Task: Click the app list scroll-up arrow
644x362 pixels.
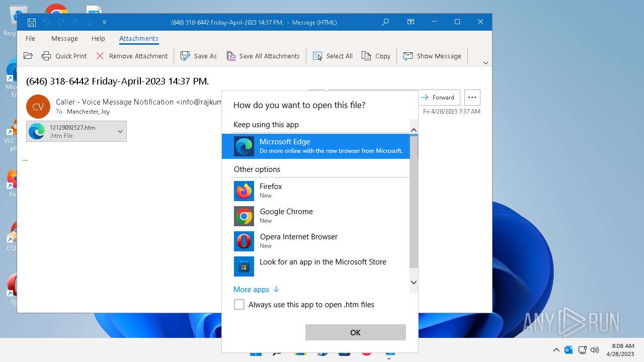Action: coord(414,130)
